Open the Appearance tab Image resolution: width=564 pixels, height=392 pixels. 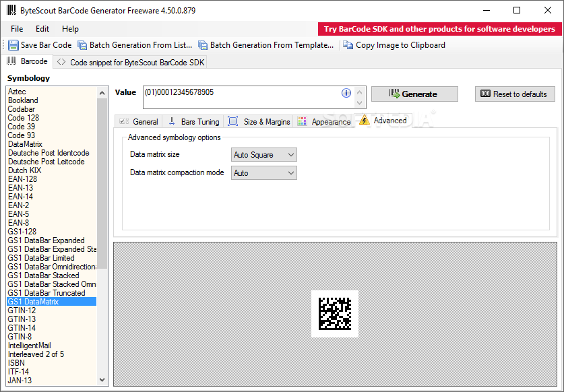coord(324,121)
